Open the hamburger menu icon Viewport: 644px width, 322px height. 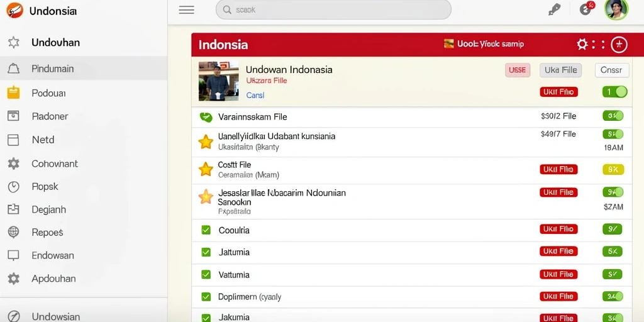tap(186, 10)
